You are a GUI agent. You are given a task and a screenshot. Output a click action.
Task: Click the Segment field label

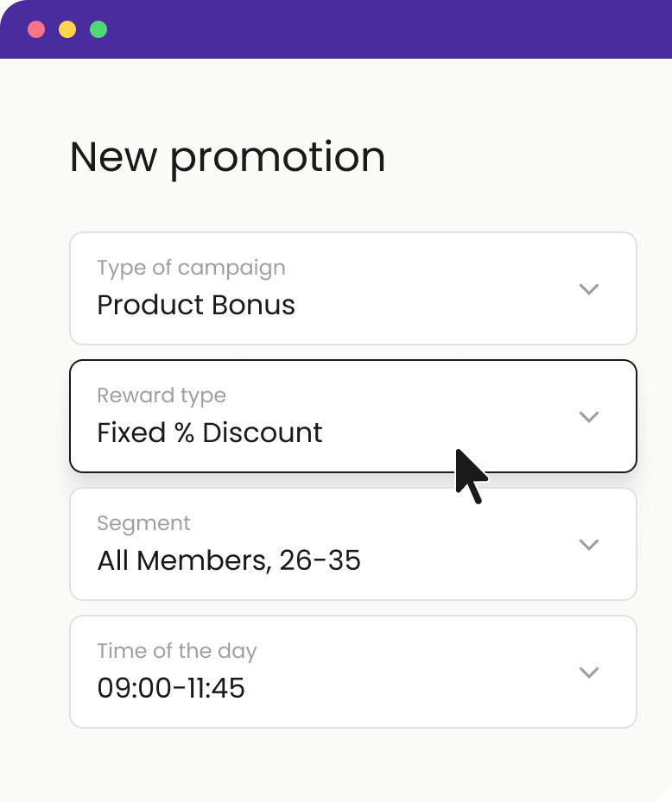coord(143,523)
